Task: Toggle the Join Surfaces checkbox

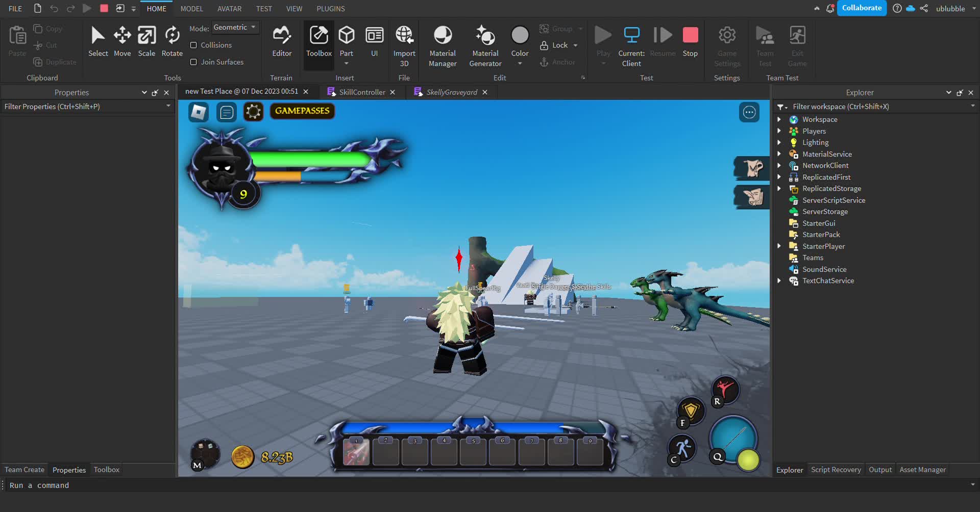Action: click(x=193, y=62)
